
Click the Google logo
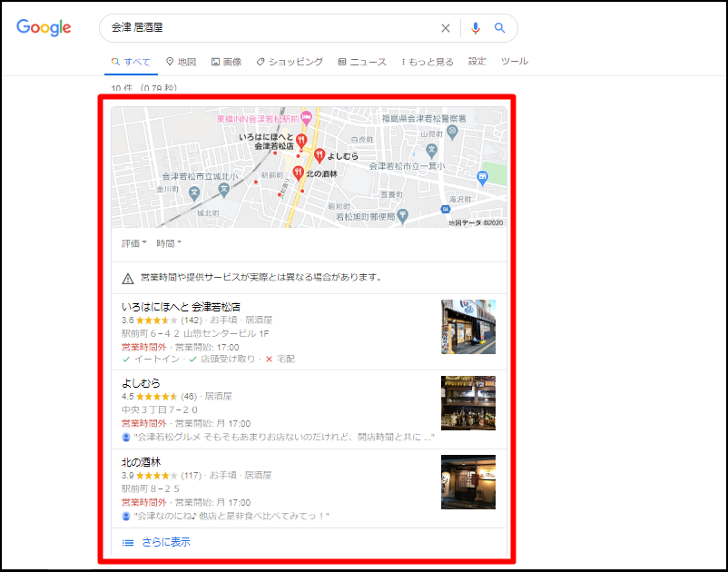44,27
